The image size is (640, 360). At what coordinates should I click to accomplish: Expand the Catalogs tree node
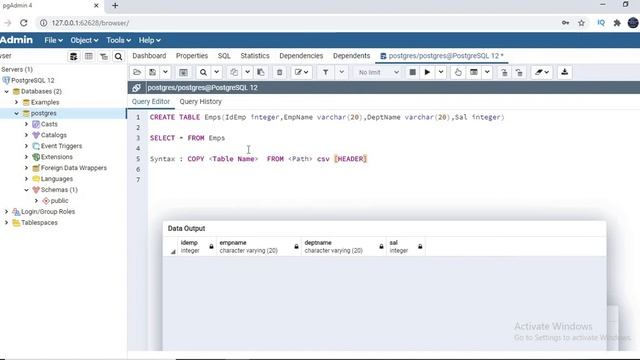[x=27, y=135]
